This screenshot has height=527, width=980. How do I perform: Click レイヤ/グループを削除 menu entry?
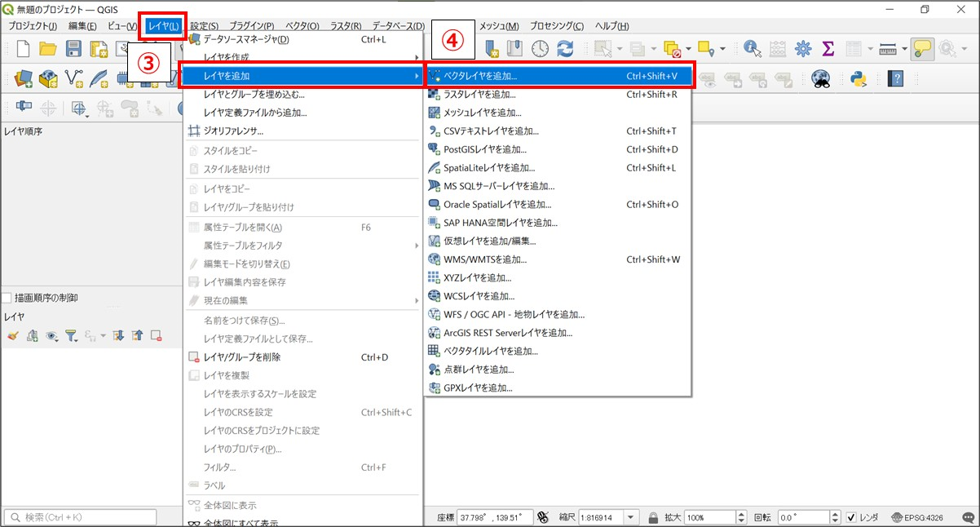coord(302,357)
